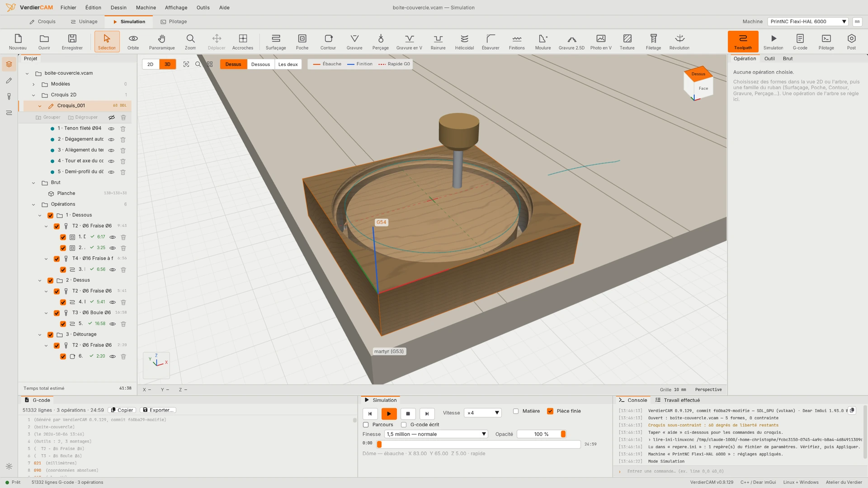Switch to the Outil tab

click(x=769, y=59)
